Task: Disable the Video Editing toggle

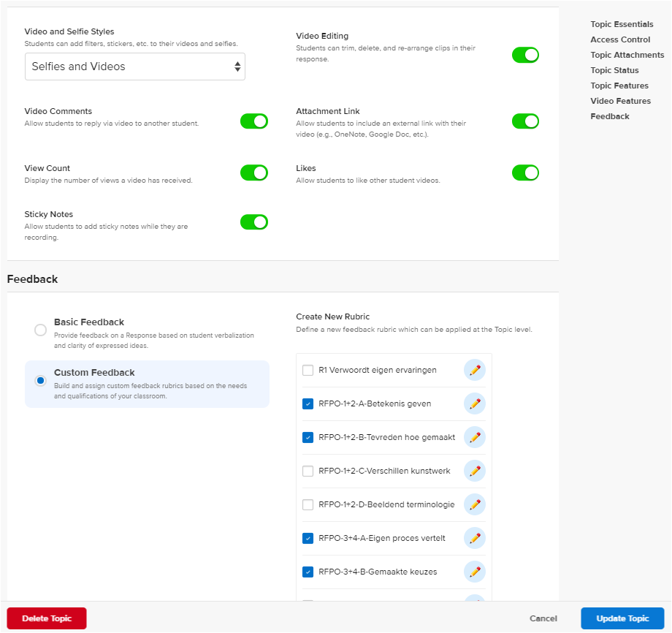Action: pos(525,55)
